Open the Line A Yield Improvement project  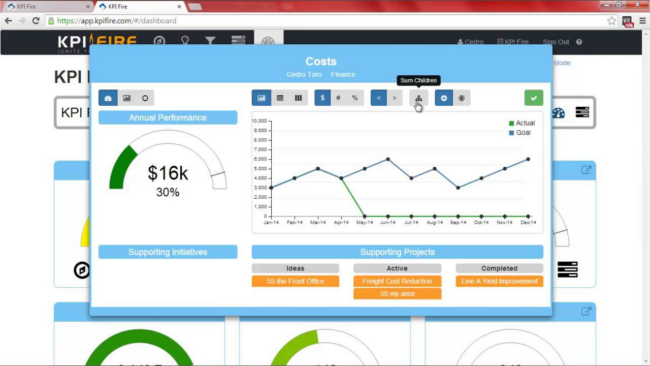click(x=500, y=281)
